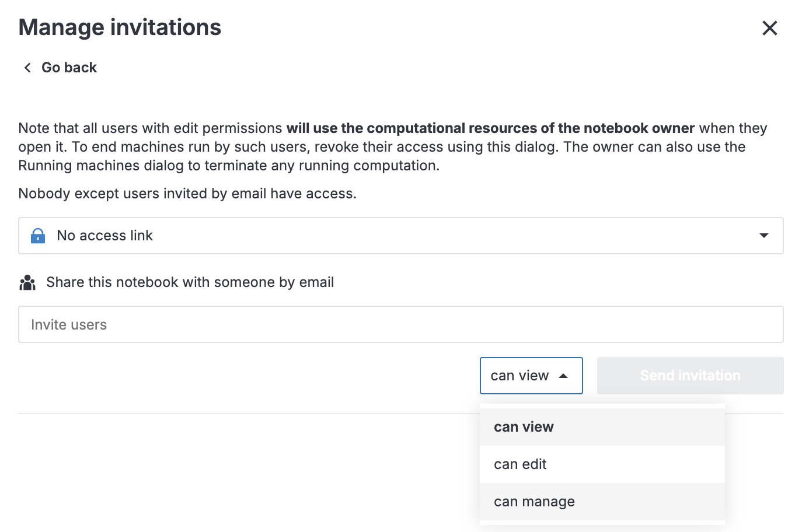Screen dimensions: 802x532
Task: Click the lock icon beside No access link
Action: 37,236
